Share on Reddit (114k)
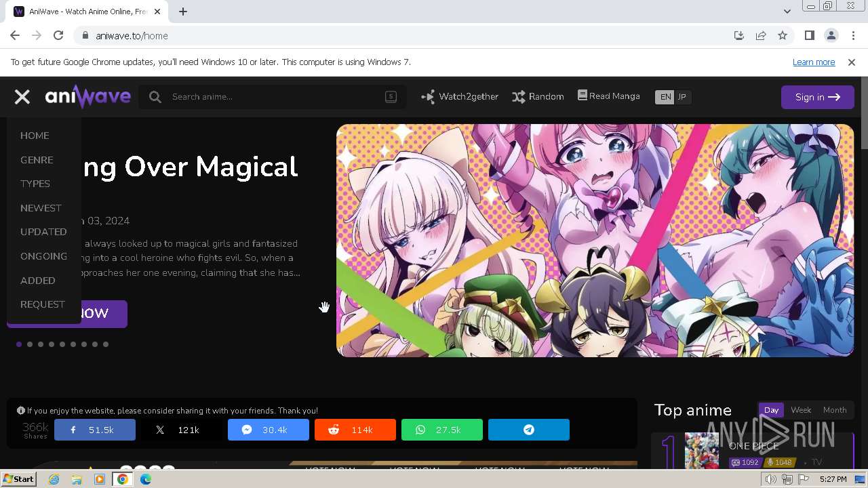 [x=355, y=430]
